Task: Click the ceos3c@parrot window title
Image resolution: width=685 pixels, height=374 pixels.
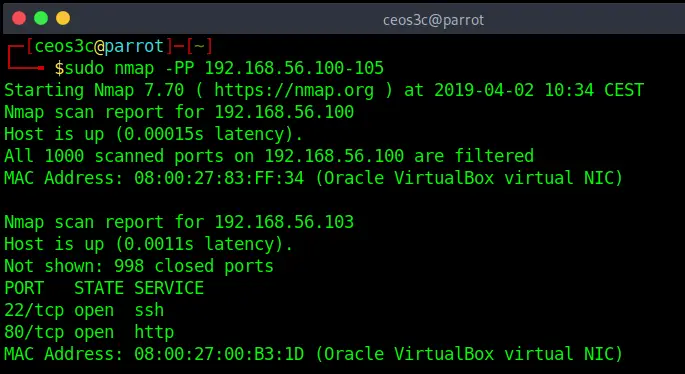Action: (433, 20)
